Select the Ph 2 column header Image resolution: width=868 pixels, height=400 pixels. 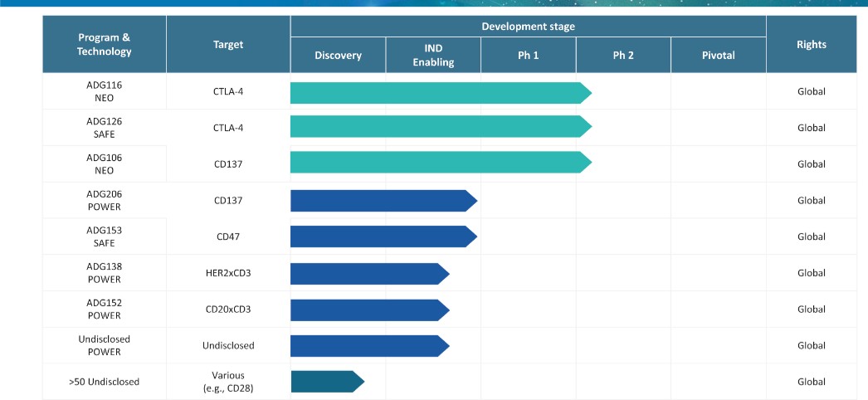tap(623, 56)
